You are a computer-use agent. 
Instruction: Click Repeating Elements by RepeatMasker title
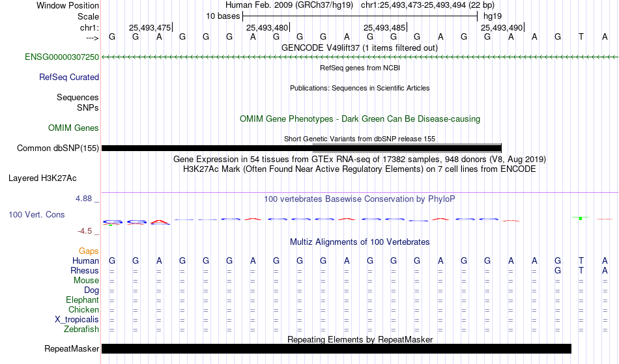(x=360, y=339)
